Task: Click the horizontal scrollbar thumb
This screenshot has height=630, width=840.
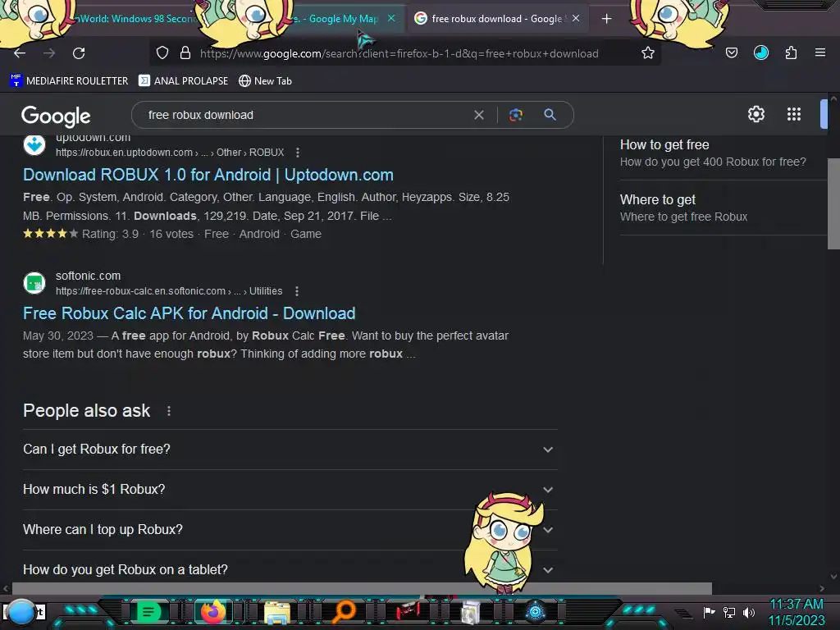Action: 362,588
